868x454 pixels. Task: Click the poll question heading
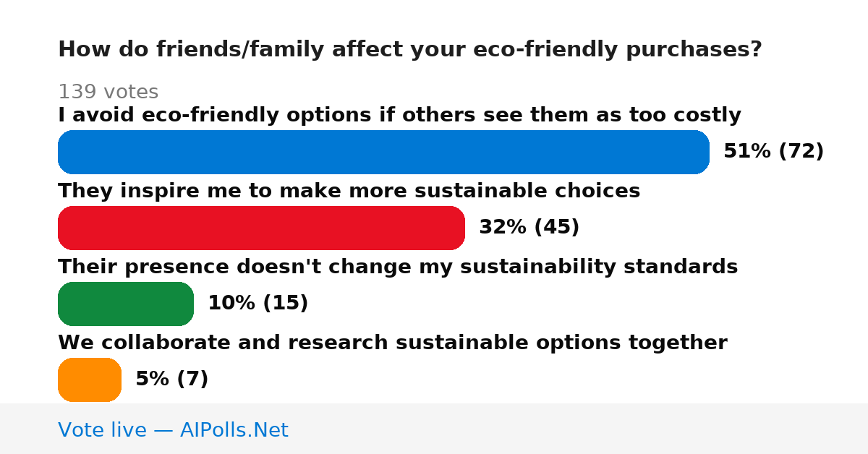point(409,49)
